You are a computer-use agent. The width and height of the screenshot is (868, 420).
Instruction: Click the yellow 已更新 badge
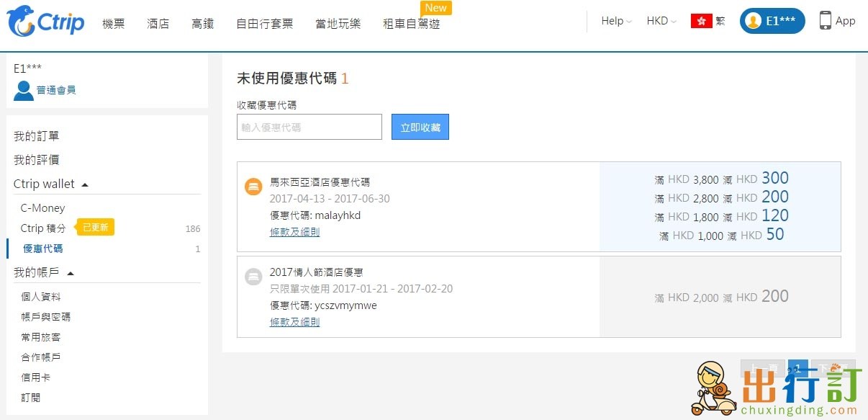(96, 228)
